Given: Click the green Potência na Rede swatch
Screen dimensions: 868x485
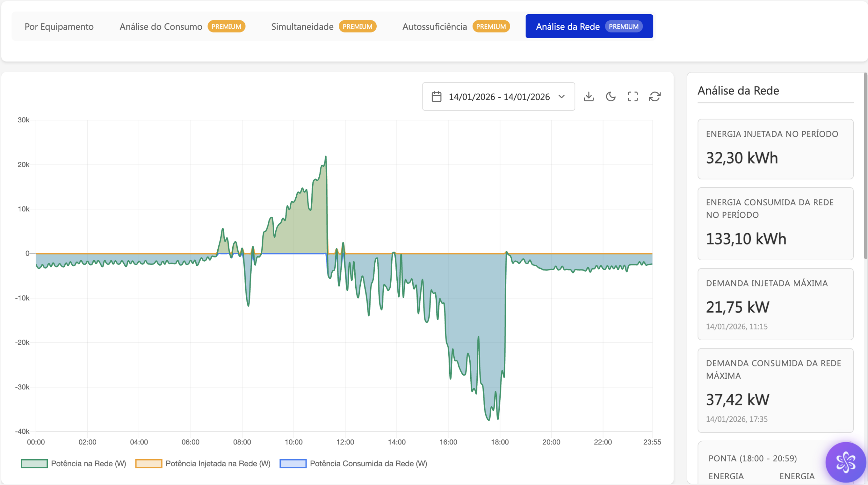Looking at the screenshot, I should 34,463.
